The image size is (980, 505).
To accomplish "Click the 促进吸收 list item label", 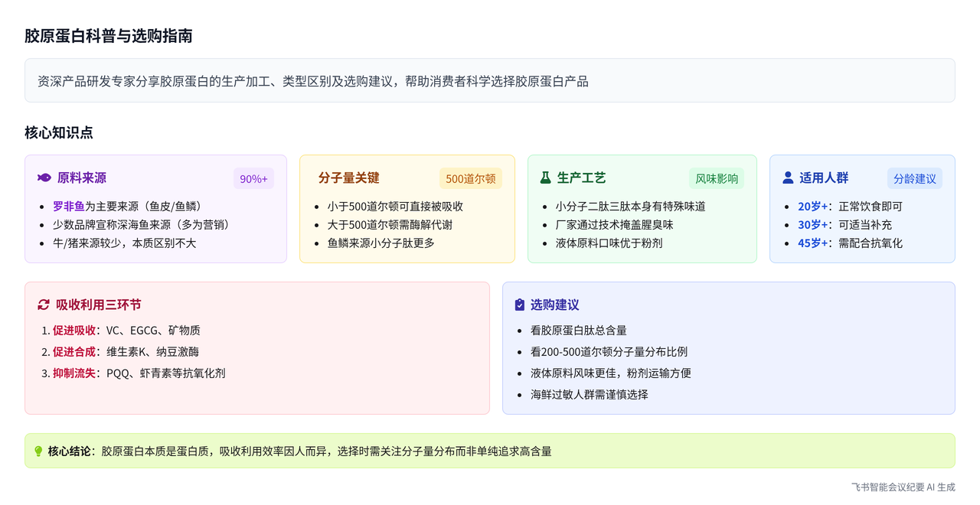I will pyautogui.click(x=74, y=331).
